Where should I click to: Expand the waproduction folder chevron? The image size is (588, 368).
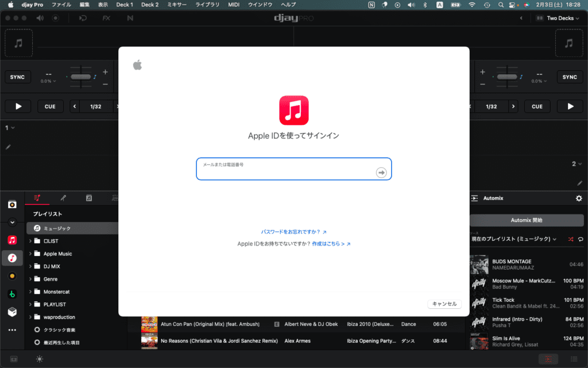(30, 317)
